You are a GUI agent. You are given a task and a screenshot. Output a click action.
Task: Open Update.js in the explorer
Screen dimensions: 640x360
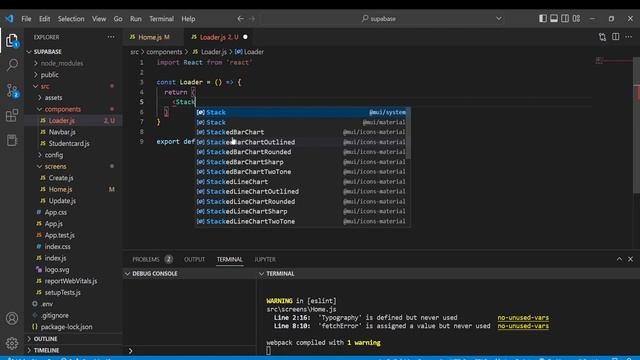point(73,200)
